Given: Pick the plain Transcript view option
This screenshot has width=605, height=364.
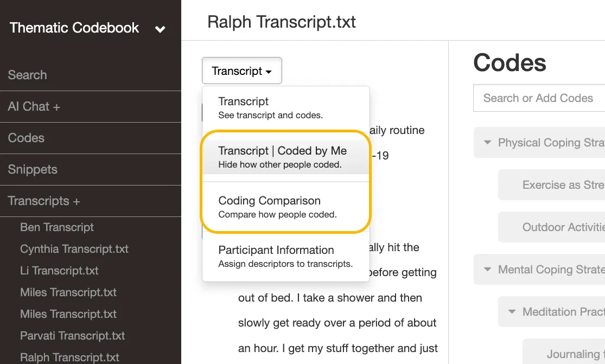Looking at the screenshot, I should point(286,107).
